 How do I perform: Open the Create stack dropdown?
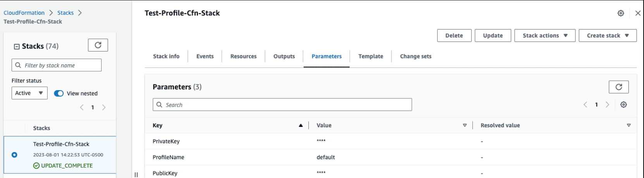(x=607, y=36)
